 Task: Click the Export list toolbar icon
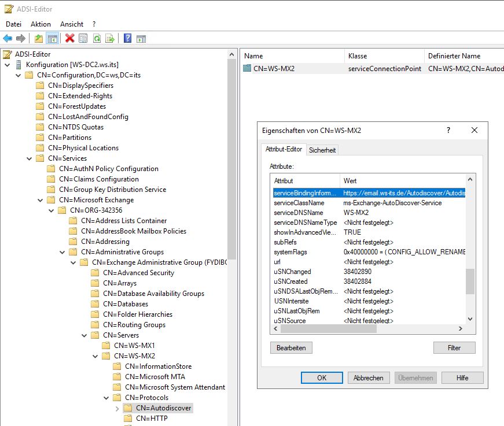pyautogui.click(x=110, y=39)
